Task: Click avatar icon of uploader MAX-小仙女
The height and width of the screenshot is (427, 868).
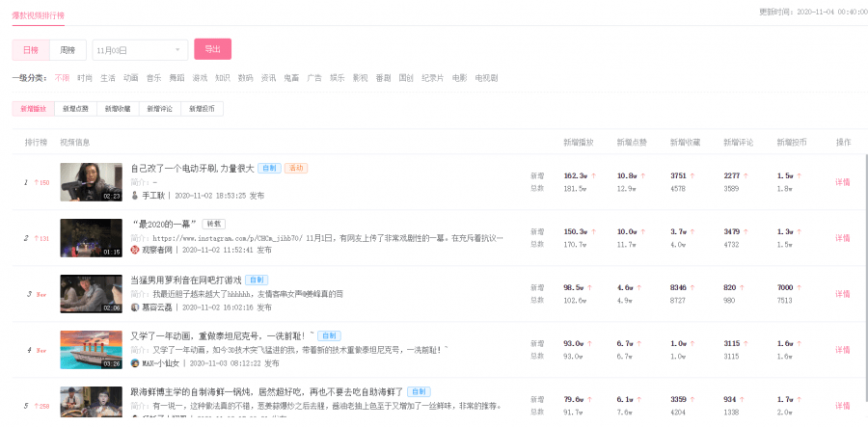Action: [135, 363]
